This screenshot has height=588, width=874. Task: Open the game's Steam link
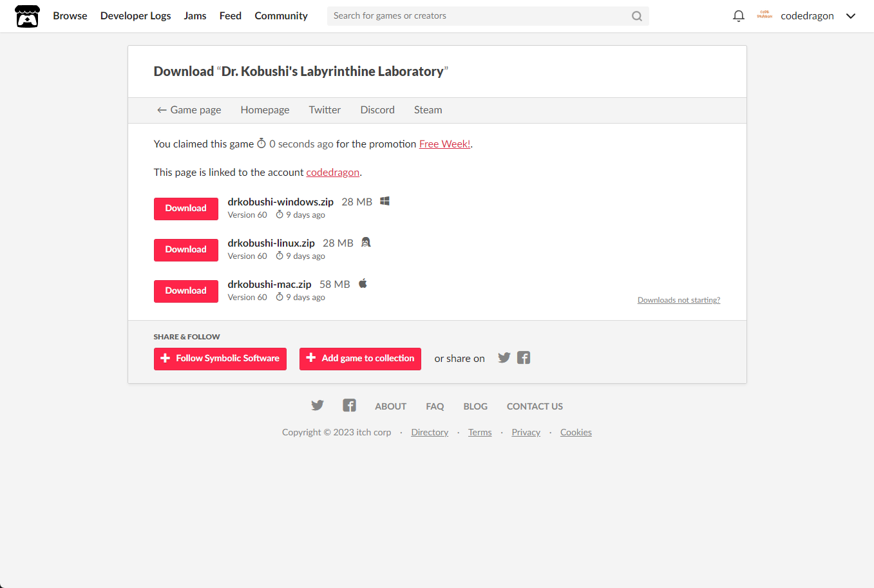[x=428, y=110]
